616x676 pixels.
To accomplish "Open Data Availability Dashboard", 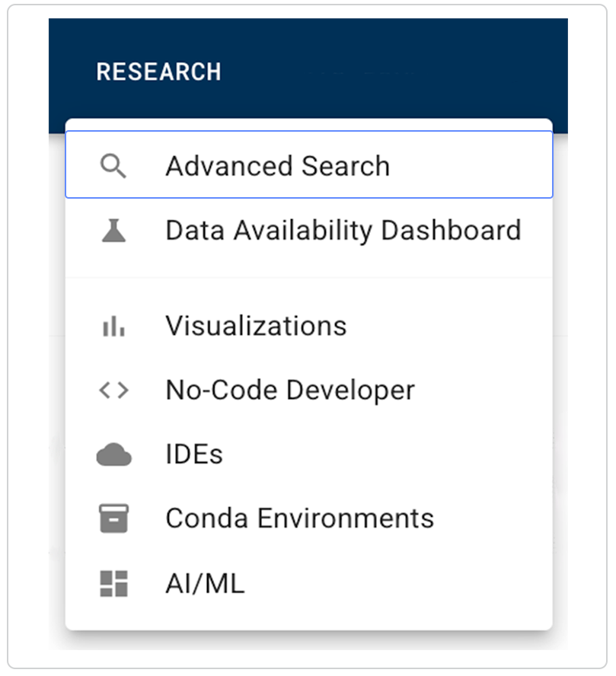I will [343, 231].
